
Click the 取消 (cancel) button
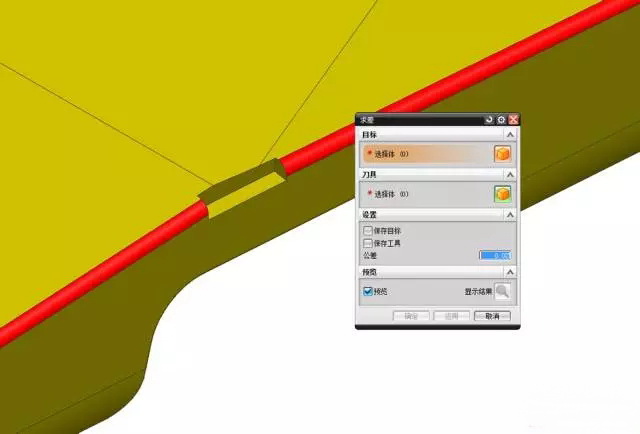492,316
